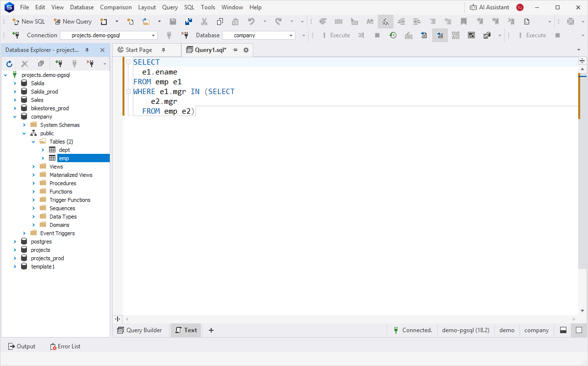This screenshot has height=366, width=588.
Task: Collapse the SELECT code block with the fold marker
Action: (x=128, y=62)
